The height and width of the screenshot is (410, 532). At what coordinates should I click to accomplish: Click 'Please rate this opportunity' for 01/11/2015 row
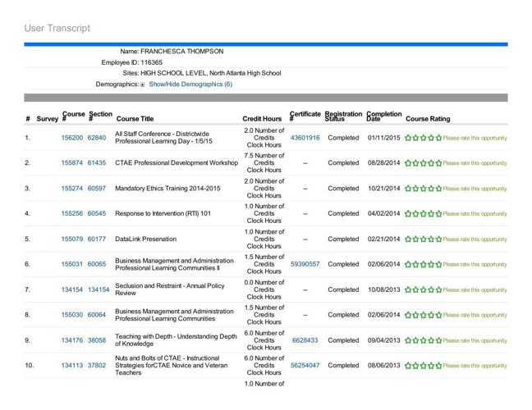(475, 138)
